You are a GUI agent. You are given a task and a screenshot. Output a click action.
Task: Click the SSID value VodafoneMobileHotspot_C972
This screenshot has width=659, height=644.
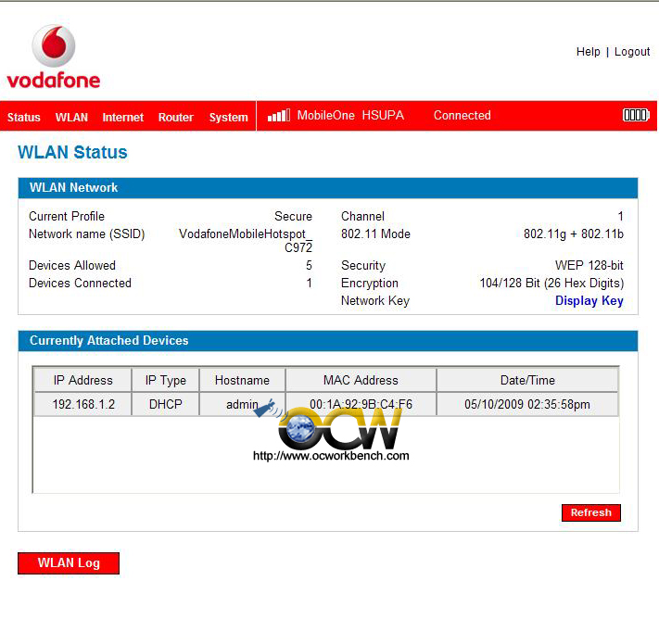click(x=246, y=241)
